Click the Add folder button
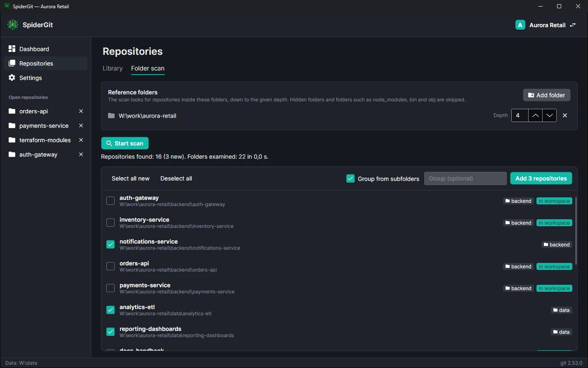The width and height of the screenshot is (588, 368). click(x=547, y=95)
